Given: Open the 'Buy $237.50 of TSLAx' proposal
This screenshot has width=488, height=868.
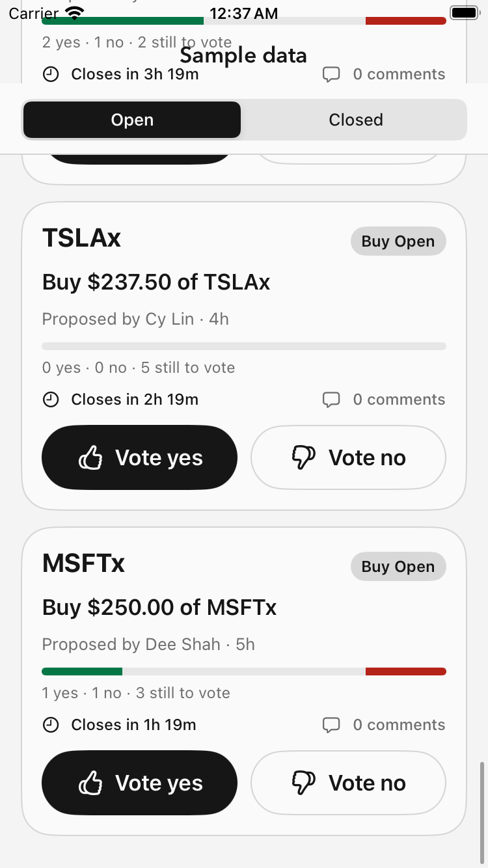Looking at the screenshot, I should pos(156,282).
